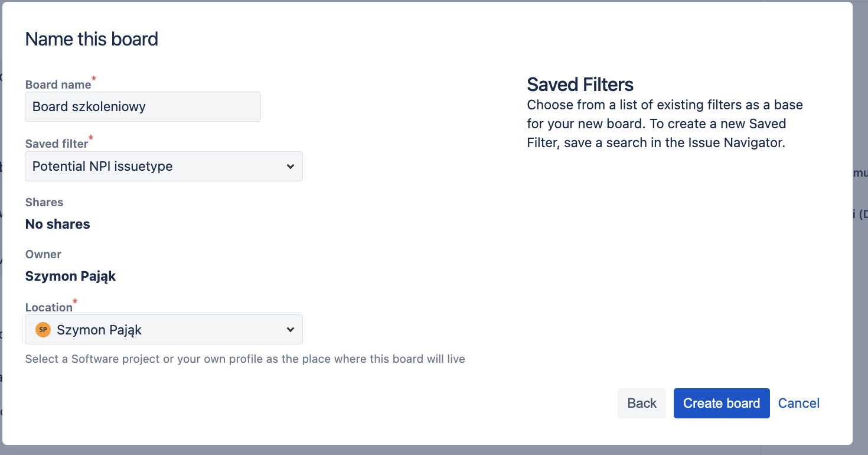Click the 'No shares' text
The height and width of the screenshot is (455, 868).
coord(58,225)
